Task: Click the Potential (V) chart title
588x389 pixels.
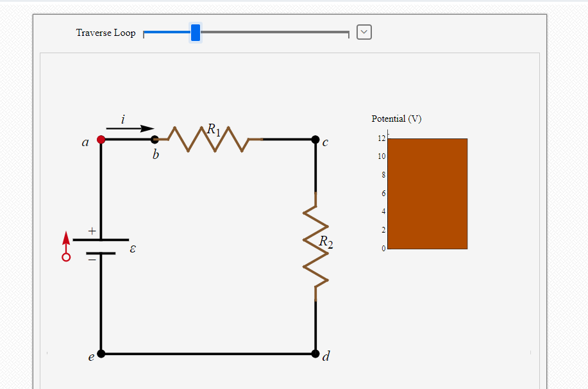Action: click(x=396, y=119)
